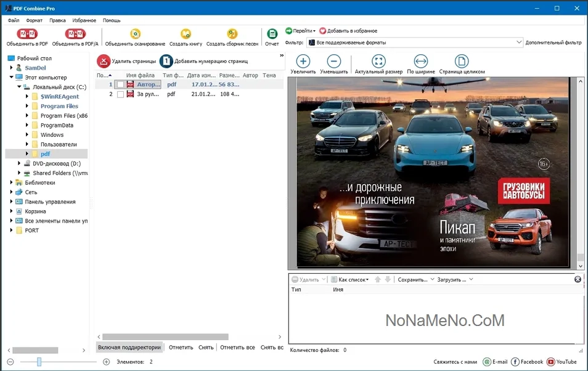
Task: Click the 'Удалить страницы' button
Action: click(126, 61)
